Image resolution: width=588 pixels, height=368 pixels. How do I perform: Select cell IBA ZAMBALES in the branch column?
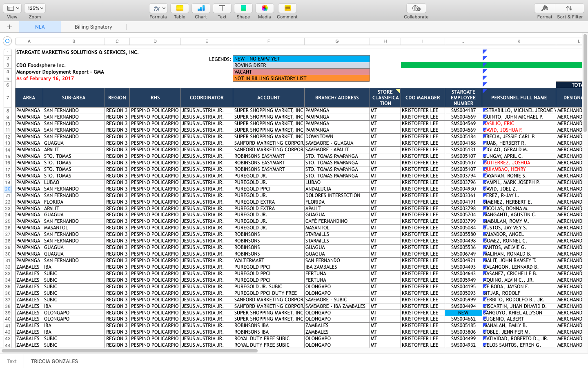[x=337, y=267]
